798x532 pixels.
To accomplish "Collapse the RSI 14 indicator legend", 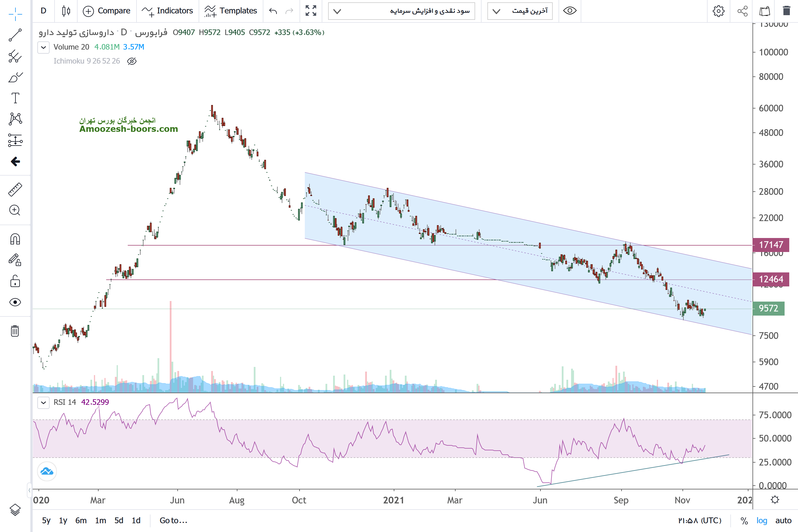I will point(43,402).
